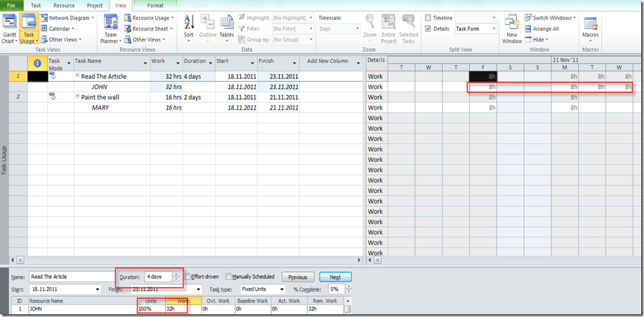
Task: Increase the Duration spinner value
Action: tap(176, 274)
